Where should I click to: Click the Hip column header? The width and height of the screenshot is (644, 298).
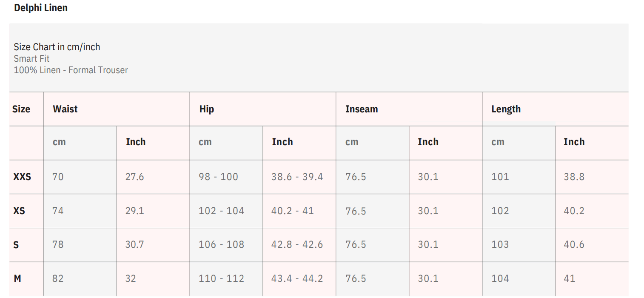point(206,109)
